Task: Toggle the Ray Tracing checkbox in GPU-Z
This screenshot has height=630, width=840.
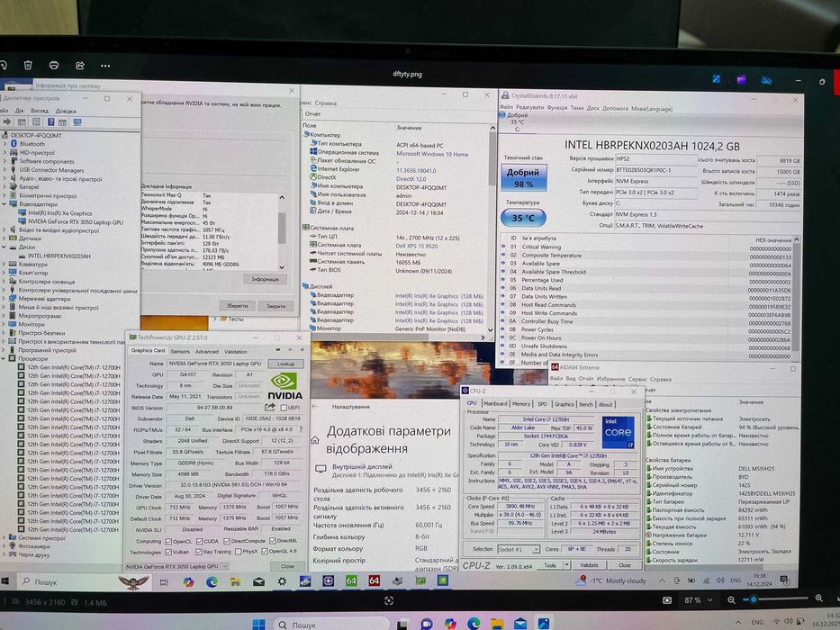Action: [199, 552]
